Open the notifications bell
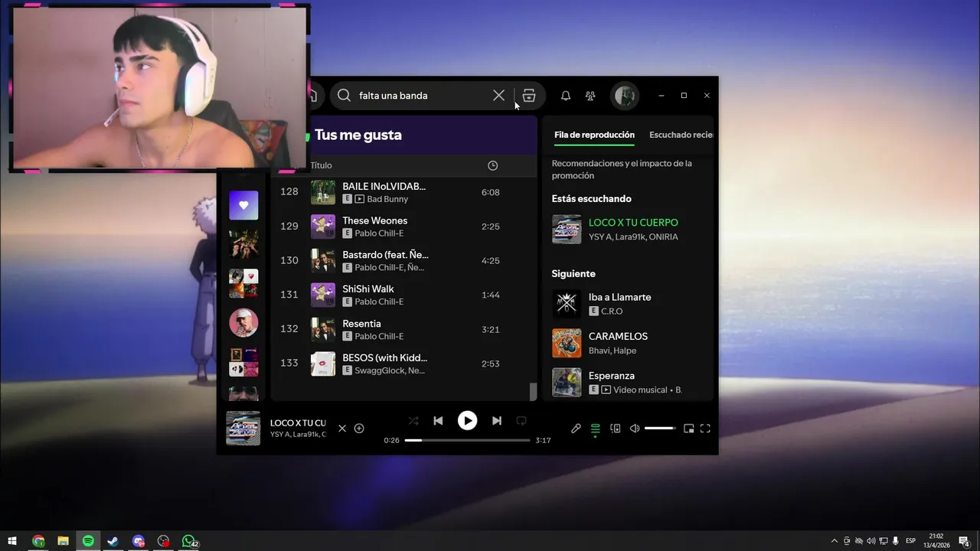 tap(566, 96)
